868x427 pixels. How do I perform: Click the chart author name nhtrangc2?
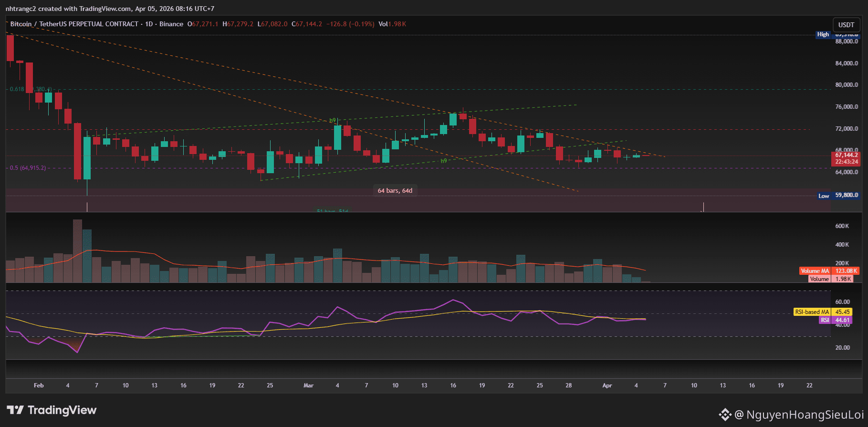pos(21,9)
